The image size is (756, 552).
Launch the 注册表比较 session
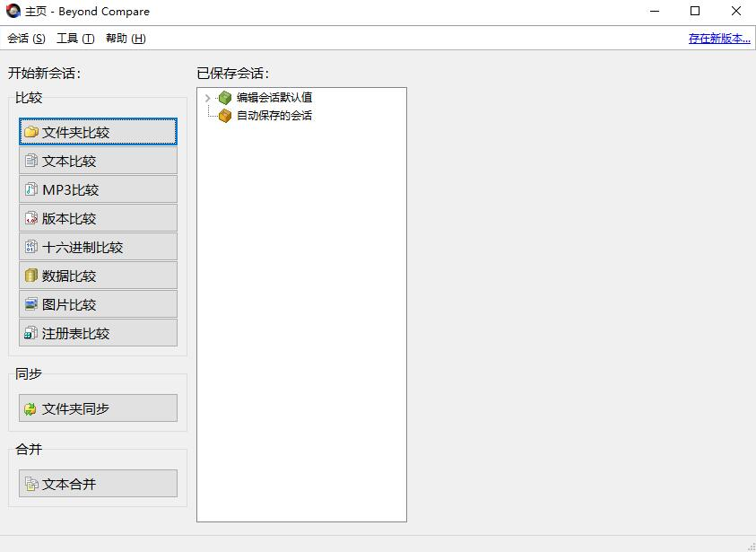click(98, 333)
